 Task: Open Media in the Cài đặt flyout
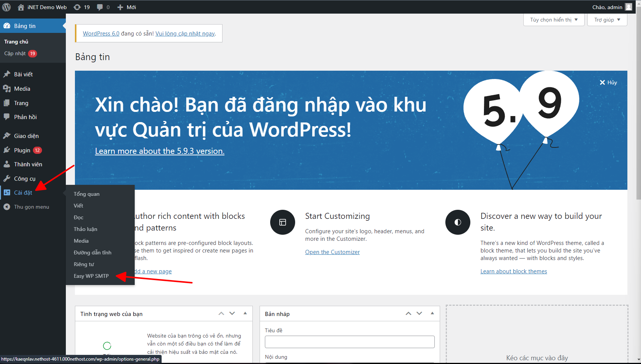81,241
